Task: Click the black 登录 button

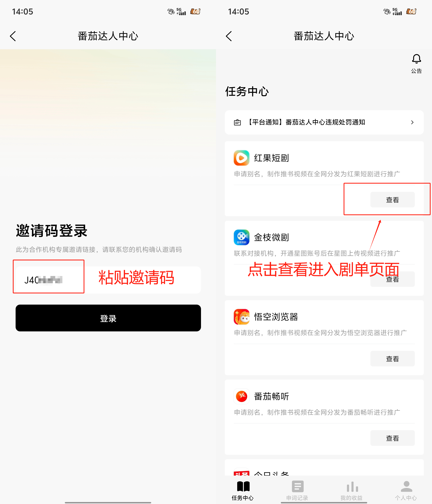Action: (108, 318)
